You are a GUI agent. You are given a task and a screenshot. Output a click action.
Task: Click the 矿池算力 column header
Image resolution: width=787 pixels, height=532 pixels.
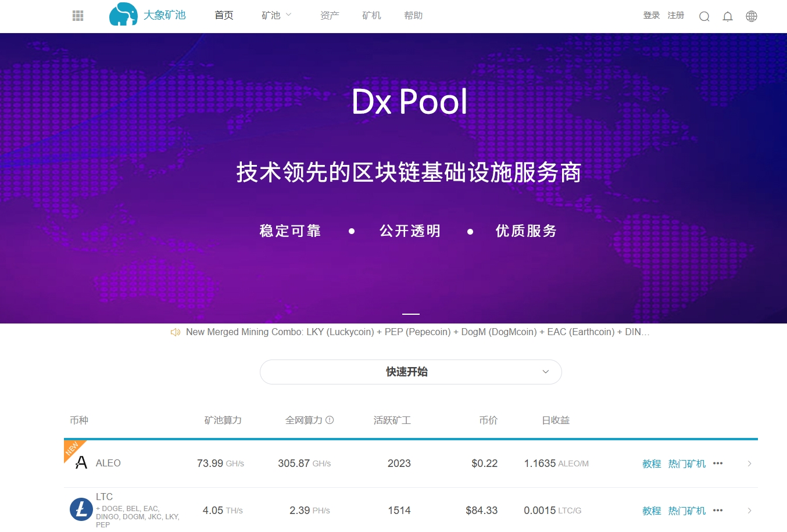click(x=223, y=420)
